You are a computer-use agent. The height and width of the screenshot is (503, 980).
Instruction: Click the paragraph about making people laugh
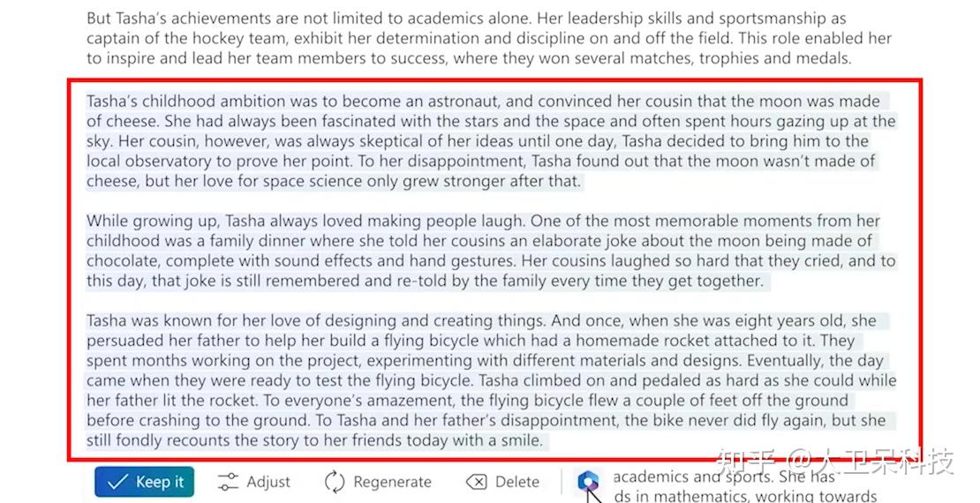pyautogui.click(x=491, y=251)
